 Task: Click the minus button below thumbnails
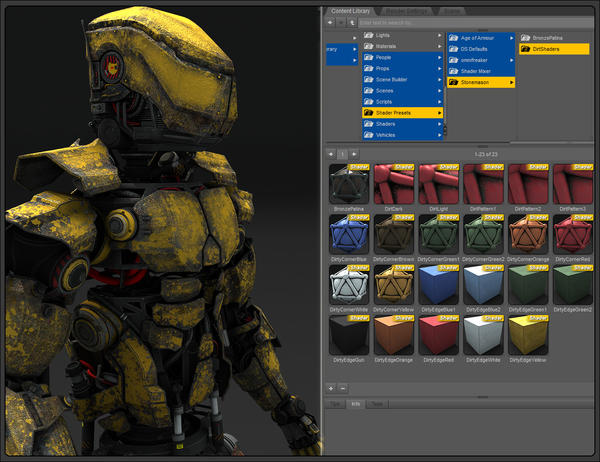(343, 389)
